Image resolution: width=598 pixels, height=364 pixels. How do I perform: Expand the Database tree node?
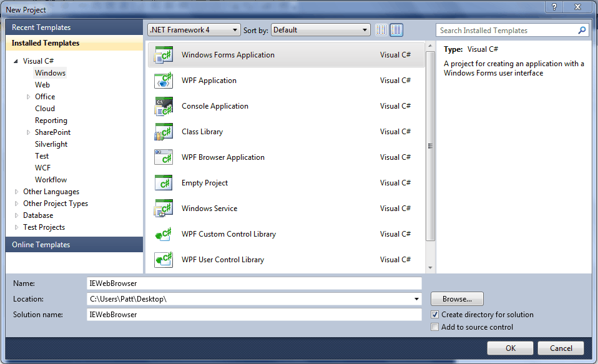coord(16,215)
